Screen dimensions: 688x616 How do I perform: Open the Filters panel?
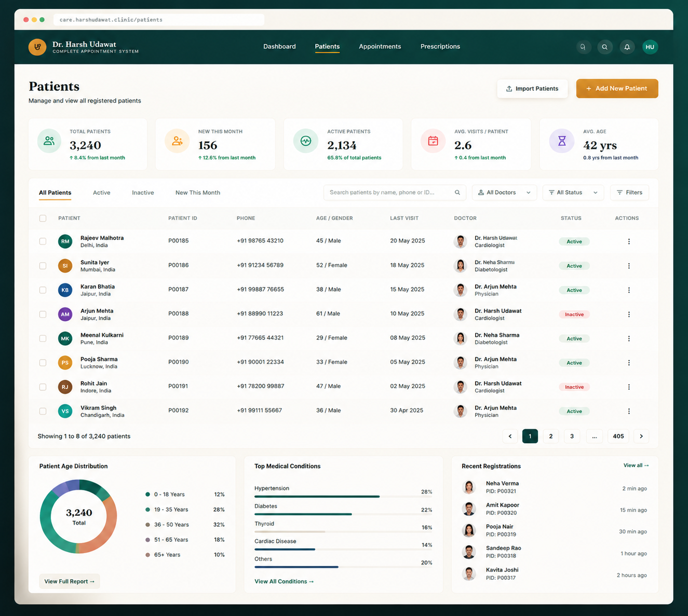pos(629,193)
